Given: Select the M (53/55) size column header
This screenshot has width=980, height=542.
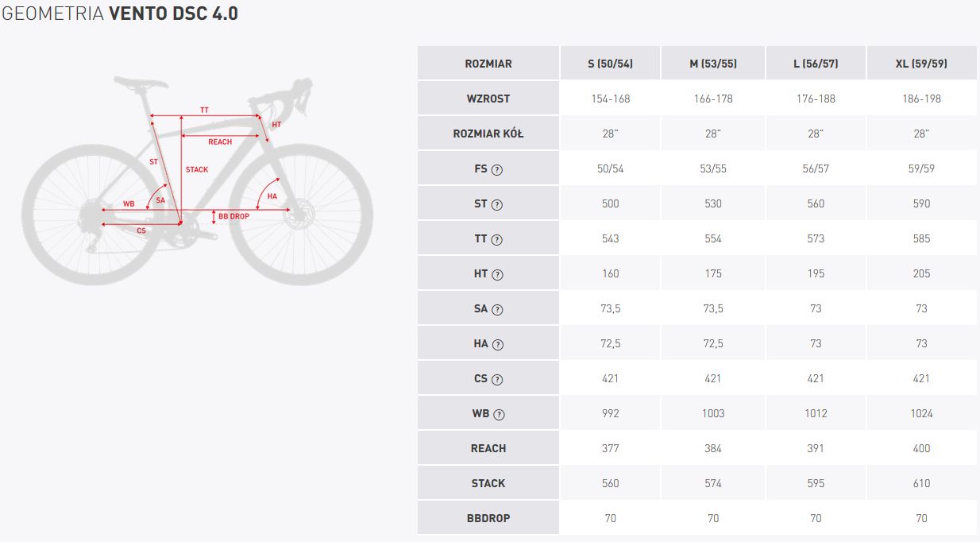Looking at the screenshot, I should pos(713,63).
